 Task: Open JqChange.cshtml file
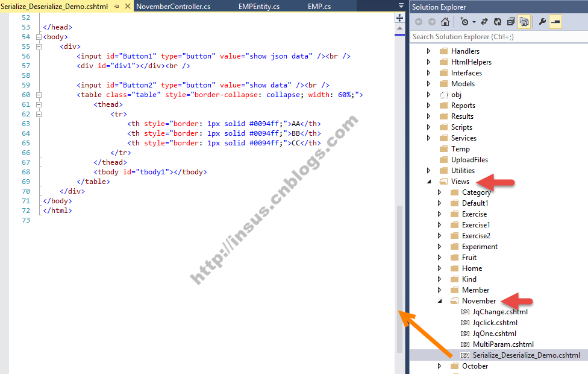click(x=500, y=312)
